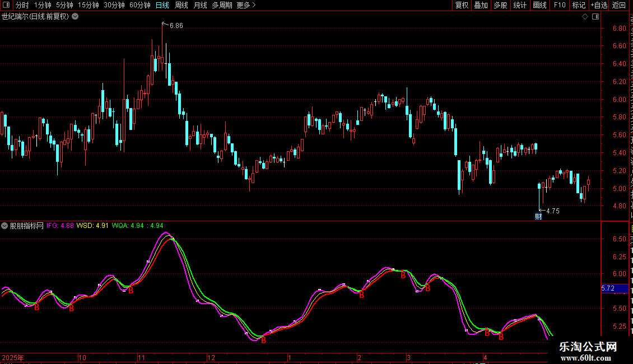Add stock to 自选 watchlist
633x364 pixels.
(599, 5)
